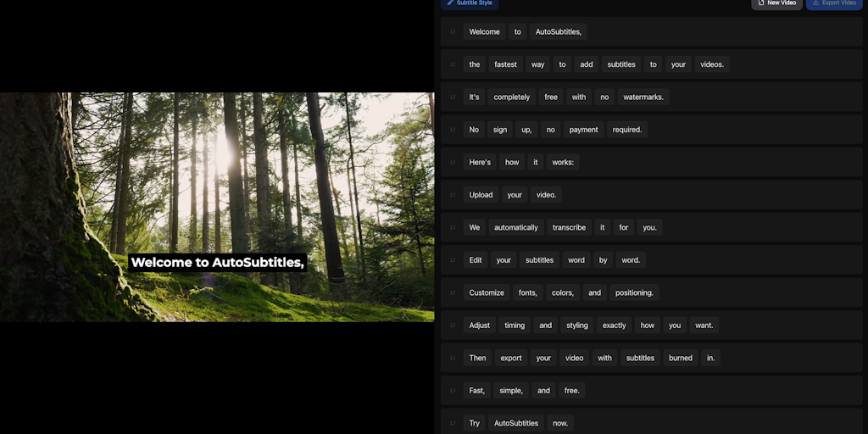Click the word "you."
The height and width of the screenshot is (434, 868).
650,227
